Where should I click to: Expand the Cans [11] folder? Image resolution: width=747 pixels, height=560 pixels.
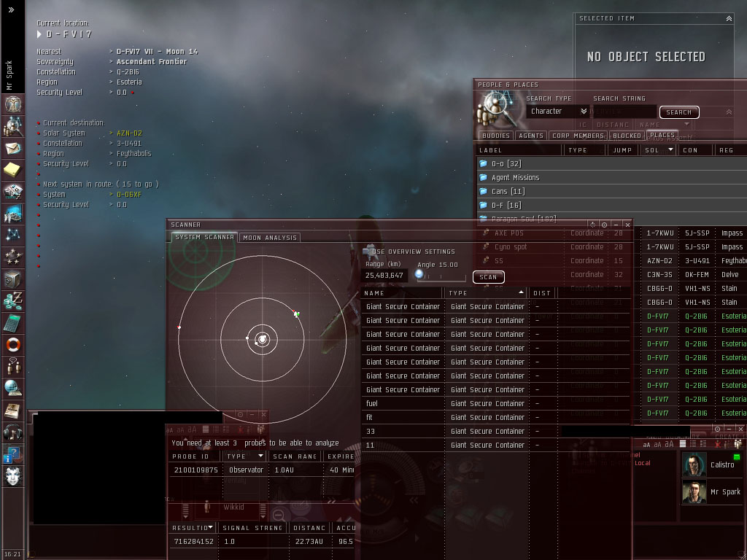[612, 192]
